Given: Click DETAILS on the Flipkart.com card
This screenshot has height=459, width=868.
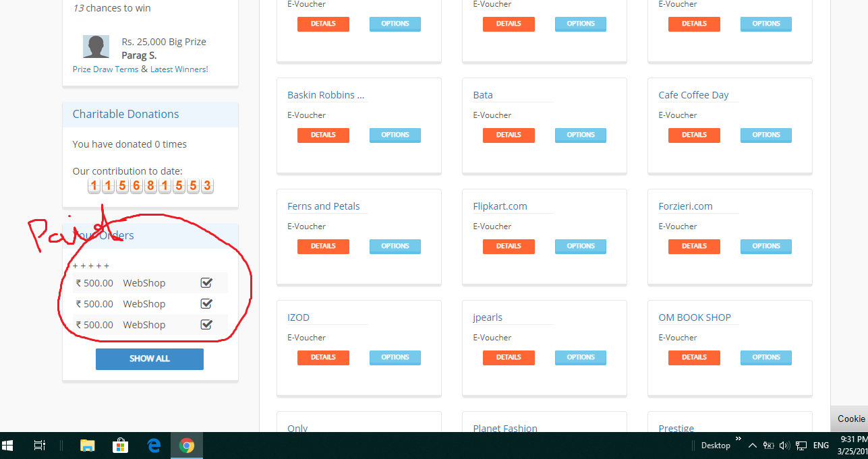Looking at the screenshot, I should 509,246.
